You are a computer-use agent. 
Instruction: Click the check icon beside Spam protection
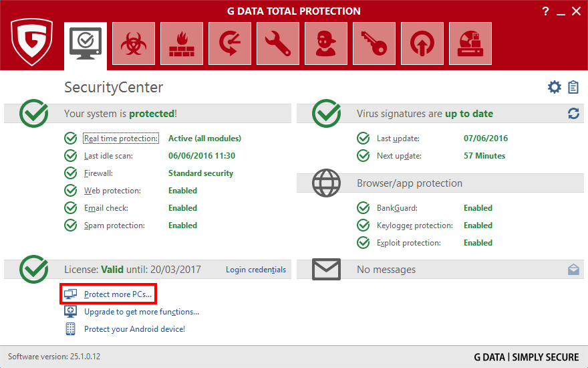(71, 225)
